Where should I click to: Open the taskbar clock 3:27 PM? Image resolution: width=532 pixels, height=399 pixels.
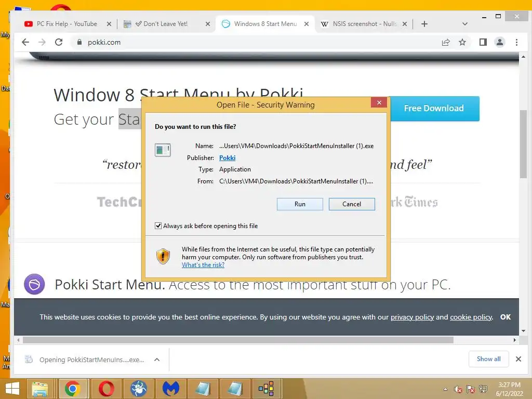click(509, 389)
